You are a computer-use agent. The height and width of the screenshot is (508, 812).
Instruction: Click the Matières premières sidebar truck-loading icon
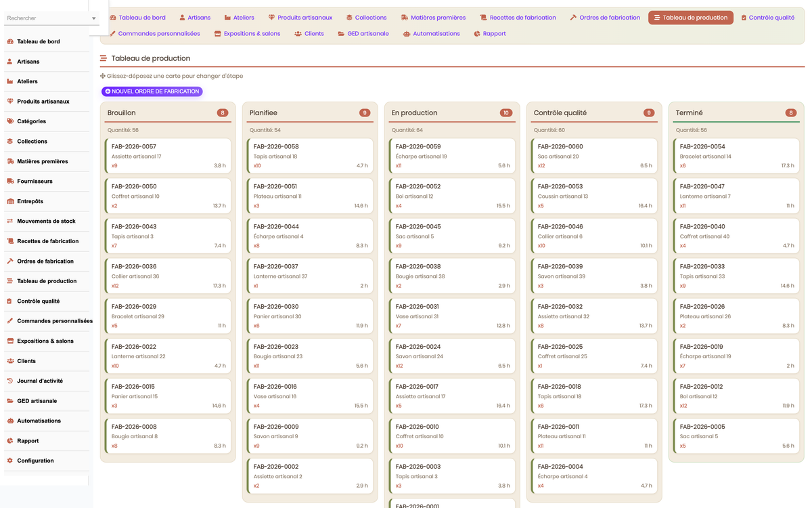click(10, 161)
